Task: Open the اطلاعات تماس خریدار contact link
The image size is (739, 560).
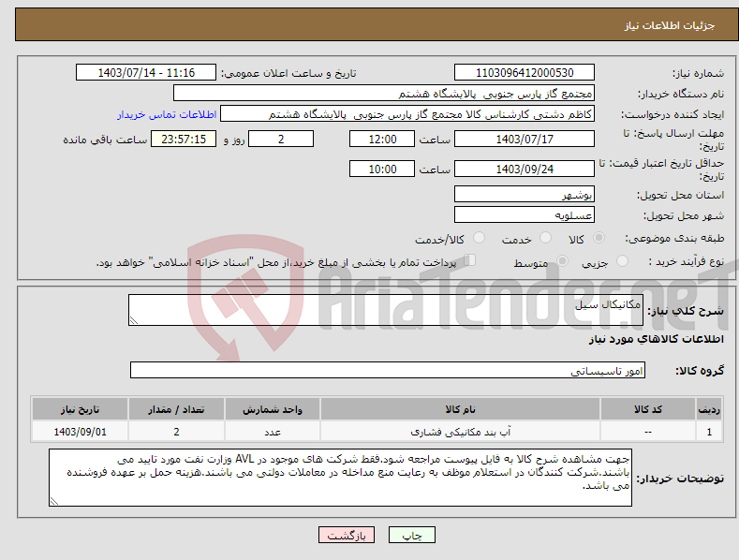Action: pyautogui.click(x=167, y=114)
